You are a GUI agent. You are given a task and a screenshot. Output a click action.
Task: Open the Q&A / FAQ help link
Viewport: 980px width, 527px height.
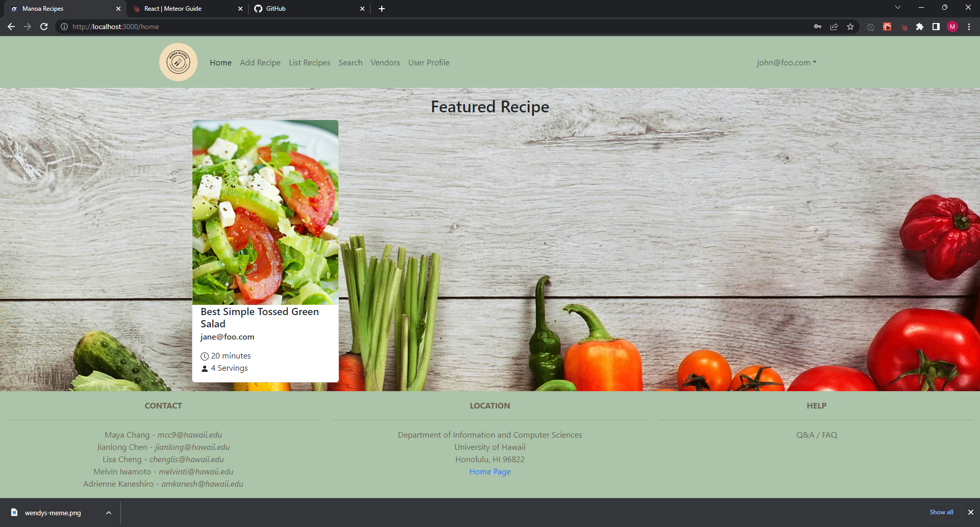click(x=817, y=435)
